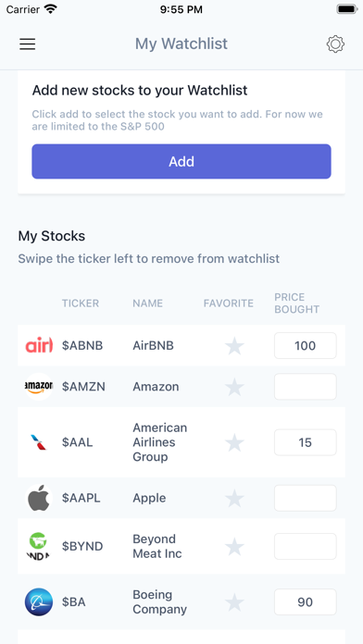Mark Apple as favorite
This screenshot has height=644, width=363.
[x=234, y=498]
